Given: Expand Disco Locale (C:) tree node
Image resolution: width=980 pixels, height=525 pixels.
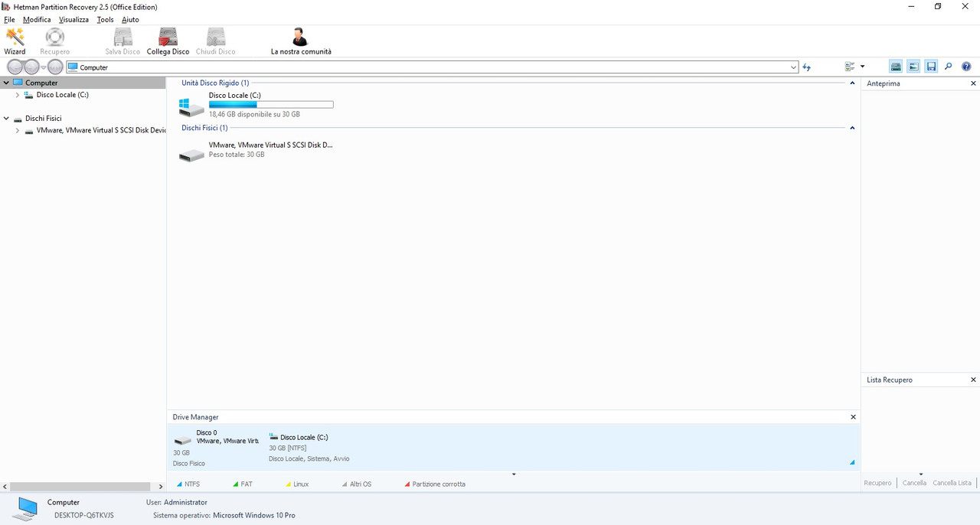Looking at the screenshot, I should click(18, 95).
